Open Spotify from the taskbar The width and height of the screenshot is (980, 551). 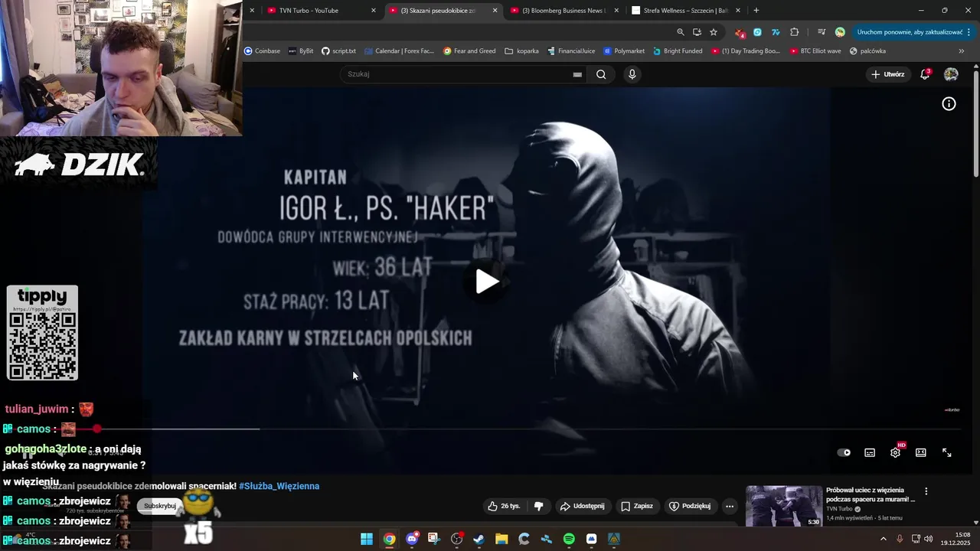569,539
